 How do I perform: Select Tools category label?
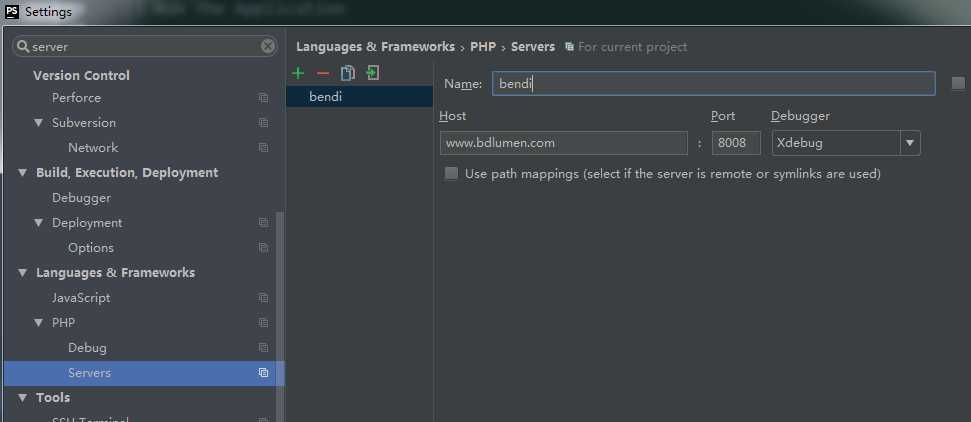(x=53, y=398)
